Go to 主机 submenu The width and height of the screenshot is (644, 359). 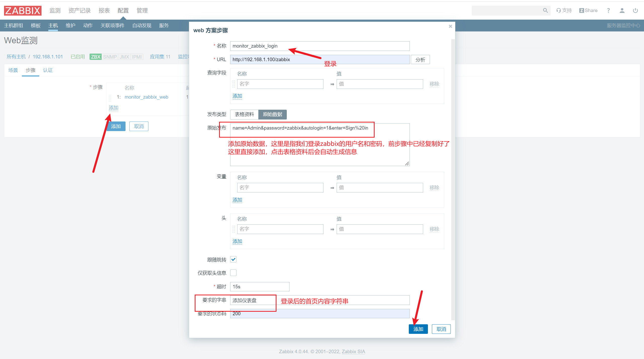53,25
